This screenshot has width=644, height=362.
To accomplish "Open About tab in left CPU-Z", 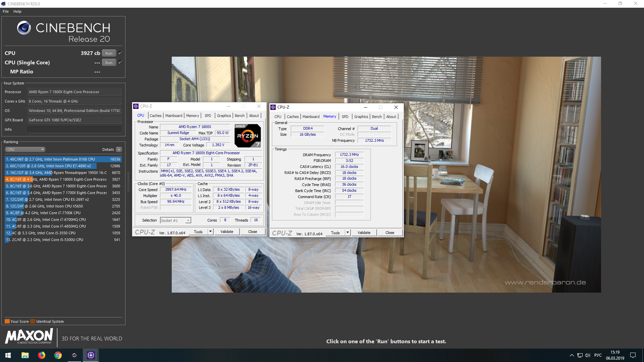I will point(254,116).
